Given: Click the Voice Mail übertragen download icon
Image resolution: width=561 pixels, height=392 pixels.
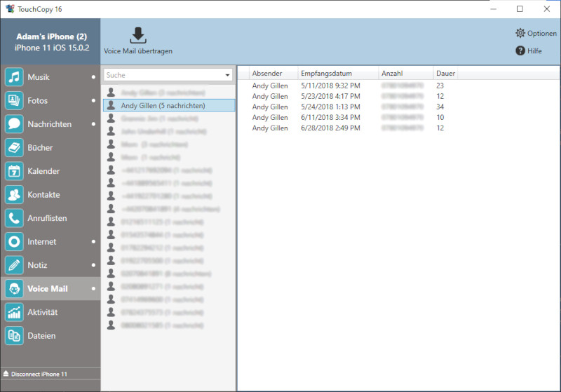Looking at the screenshot, I should 137,35.
